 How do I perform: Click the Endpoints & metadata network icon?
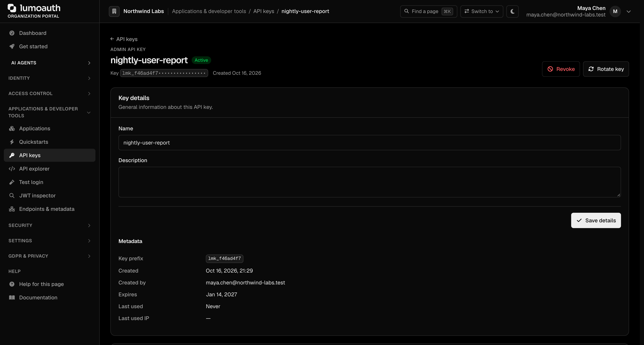(12, 209)
